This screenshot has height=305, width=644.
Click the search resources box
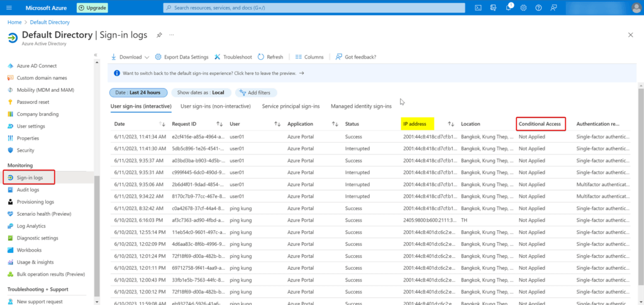coord(314,8)
